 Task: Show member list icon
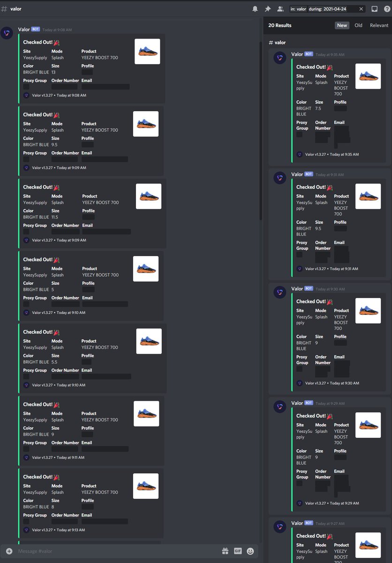[280, 9]
